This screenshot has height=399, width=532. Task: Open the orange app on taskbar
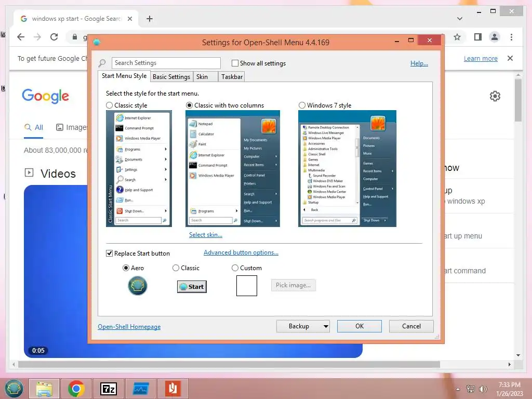click(172, 389)
